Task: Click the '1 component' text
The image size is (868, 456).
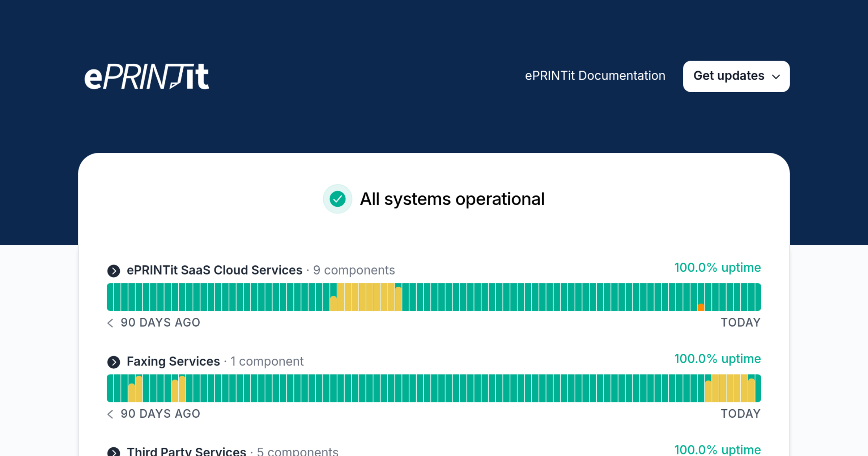Action: [267, 362]
